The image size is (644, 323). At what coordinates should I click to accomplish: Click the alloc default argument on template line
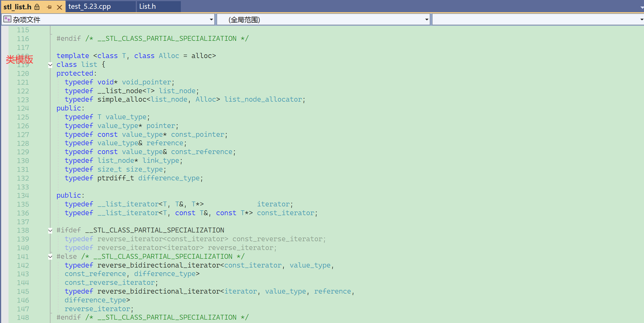click(202, 56)
